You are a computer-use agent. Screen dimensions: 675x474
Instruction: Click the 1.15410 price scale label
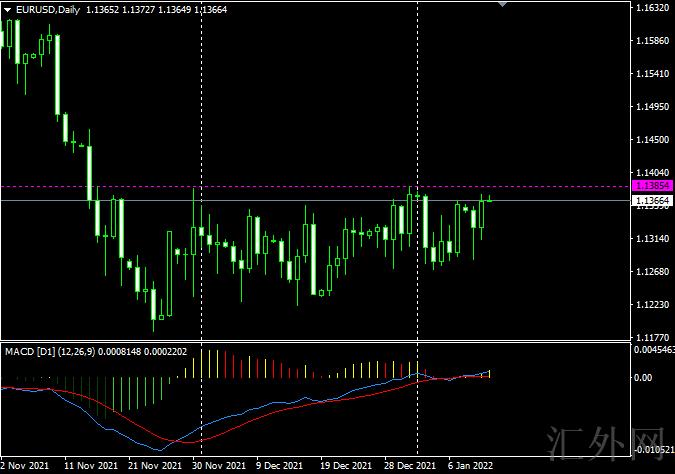[652, 74]
